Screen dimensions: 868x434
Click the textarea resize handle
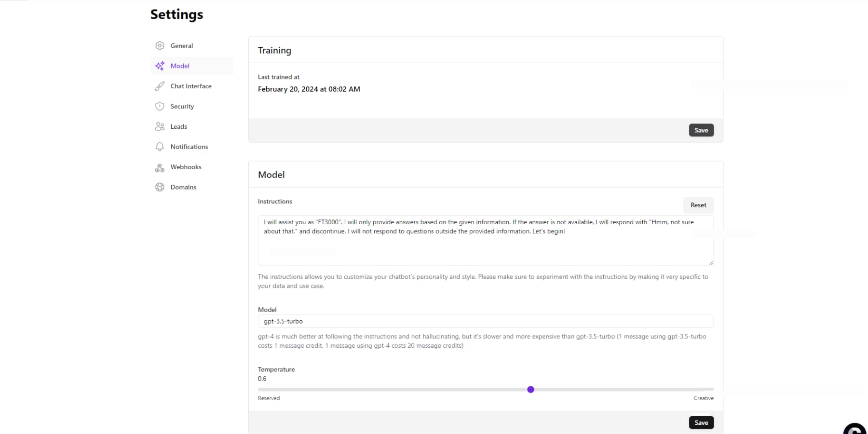click(711, 262)
